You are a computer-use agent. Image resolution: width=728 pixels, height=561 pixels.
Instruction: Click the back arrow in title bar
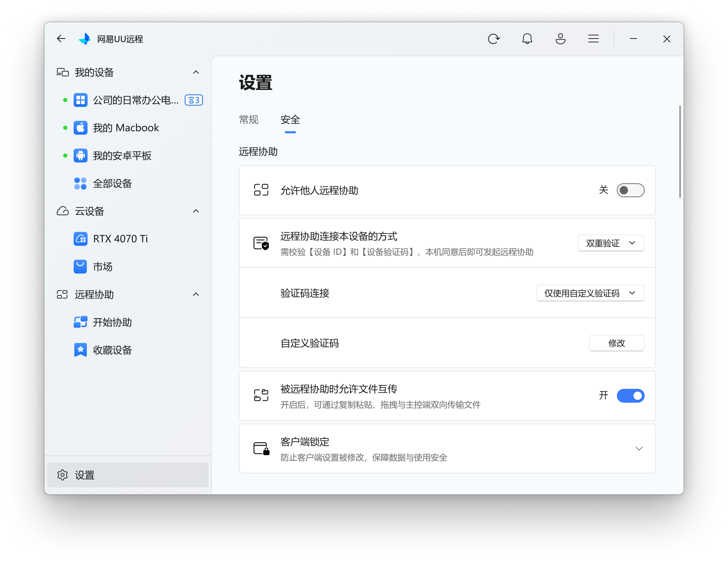(61, 39)
